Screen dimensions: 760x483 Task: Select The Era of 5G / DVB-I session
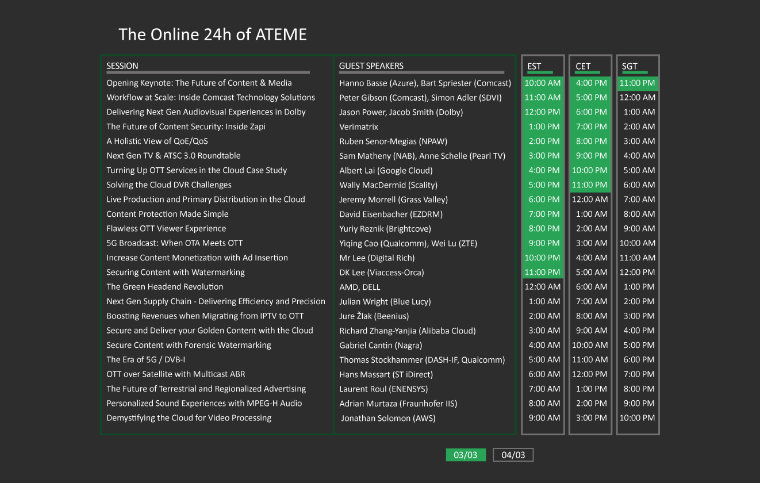tap(160, 359)
